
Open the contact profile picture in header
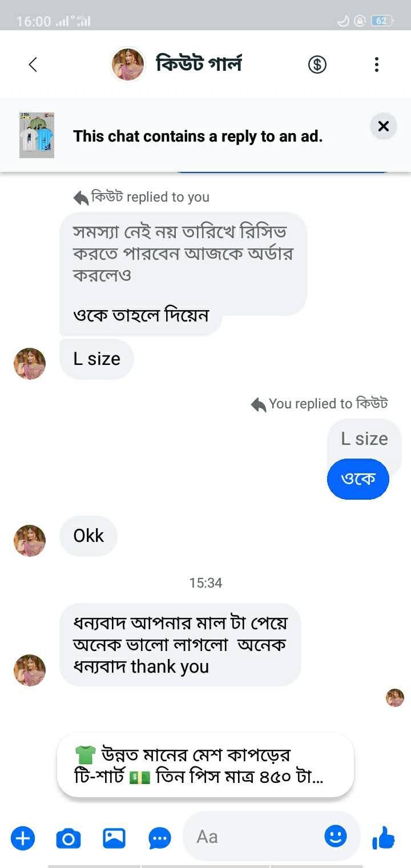[x=127, y=65]
